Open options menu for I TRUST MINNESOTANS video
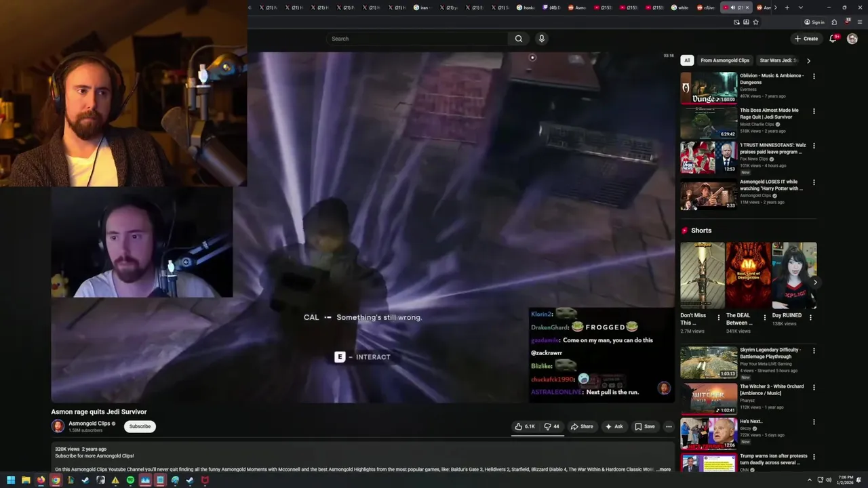Screen dimensions: 868x488 pyautogui.click(x=814, y=146)
